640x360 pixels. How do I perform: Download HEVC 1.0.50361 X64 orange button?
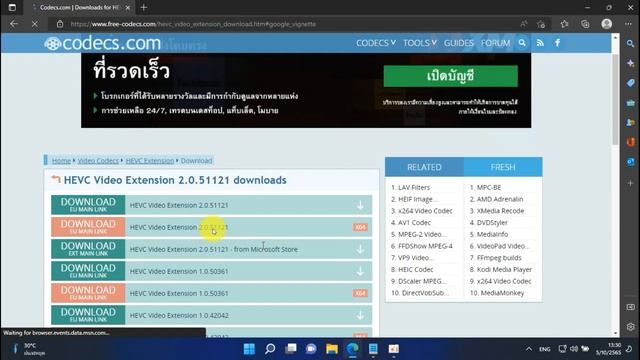point(88,293)
